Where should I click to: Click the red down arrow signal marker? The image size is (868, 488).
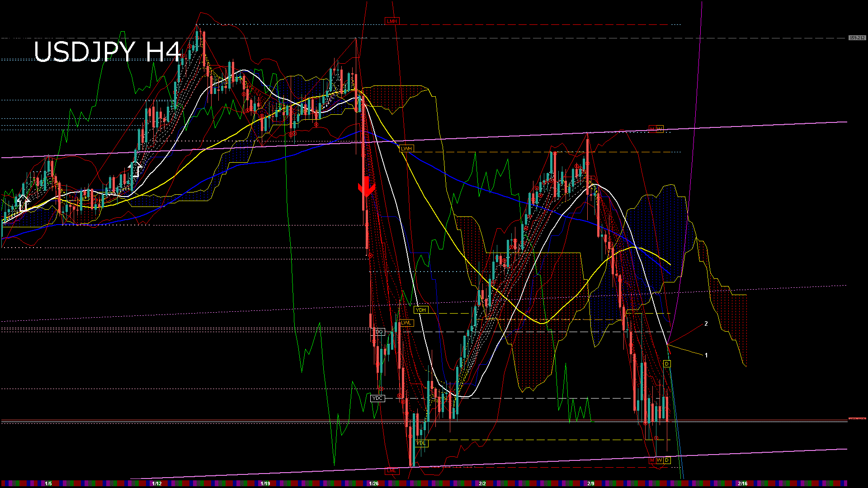(x=366, y=187)
